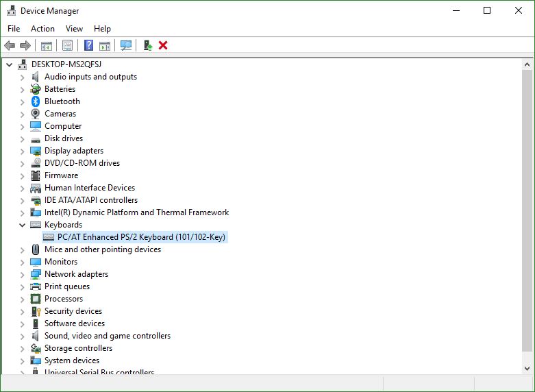
Task: Collapse the Keyboards category
Action: pos(22,225)
